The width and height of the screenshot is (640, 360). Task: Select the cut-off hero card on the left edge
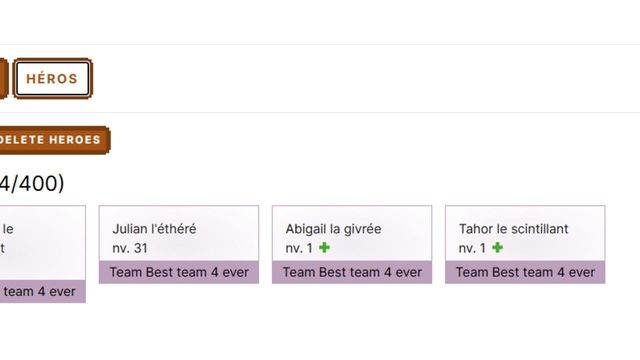tap(42, 254)
